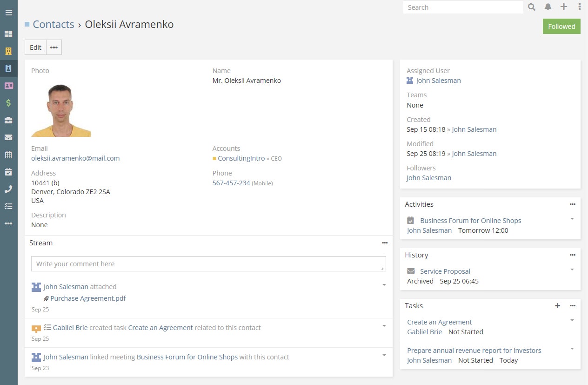This screenshot has width=588, height=385.
Task: Expand the Business Forum activity dropdown arrow
Action: (572, 219)
